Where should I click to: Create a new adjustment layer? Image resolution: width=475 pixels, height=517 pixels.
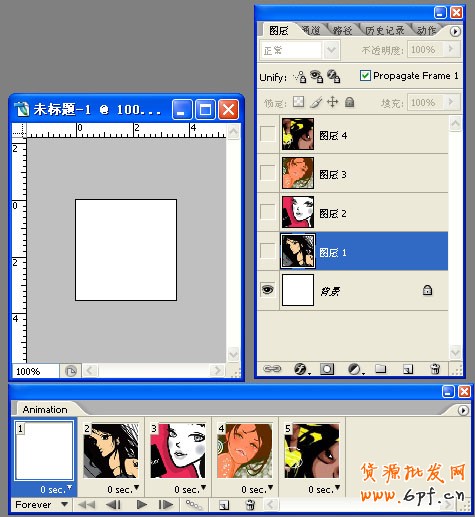pos(354,369)
